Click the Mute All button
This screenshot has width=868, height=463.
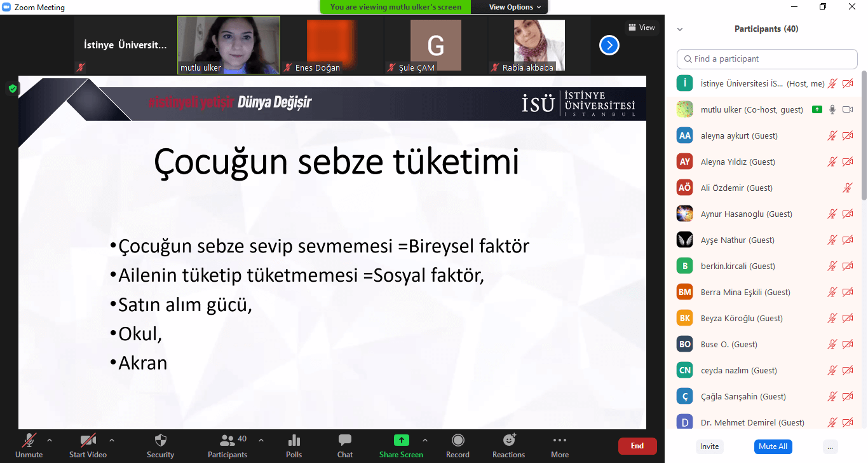pyautogui.click(x=773, y=446)
